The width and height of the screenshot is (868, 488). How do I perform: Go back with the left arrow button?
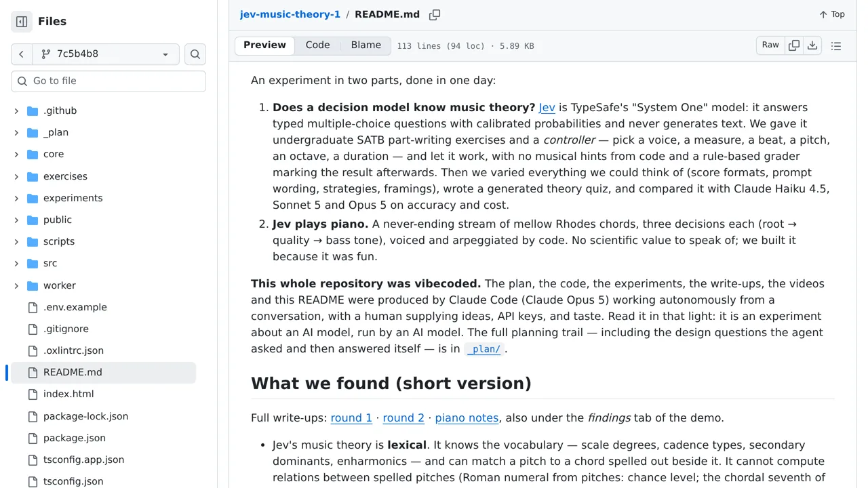click(21, 54)
